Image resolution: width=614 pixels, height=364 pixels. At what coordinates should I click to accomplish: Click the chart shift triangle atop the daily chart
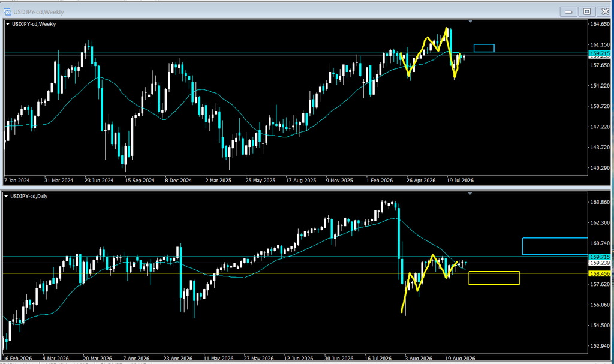pos(470,194)
